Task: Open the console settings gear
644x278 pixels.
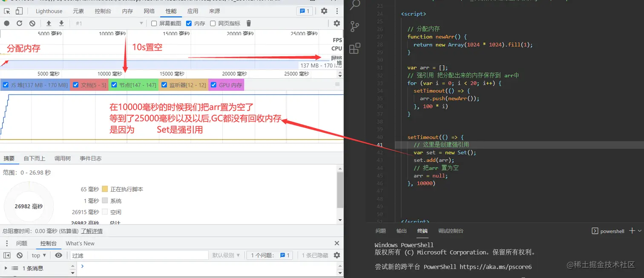Action: point(337,255)
